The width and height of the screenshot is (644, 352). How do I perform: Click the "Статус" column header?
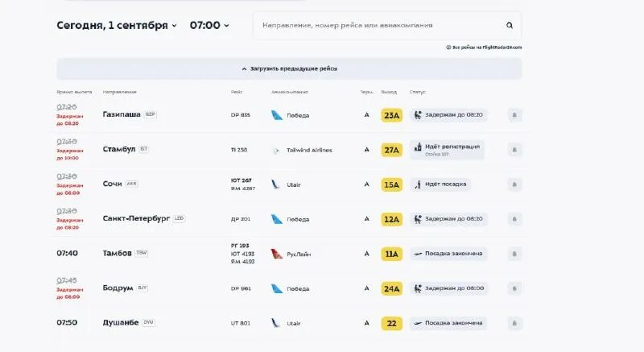[417, 92]
